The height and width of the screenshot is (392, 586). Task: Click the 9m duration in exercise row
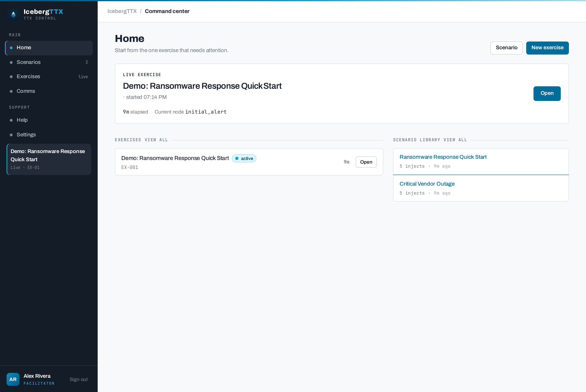point(346,162)
